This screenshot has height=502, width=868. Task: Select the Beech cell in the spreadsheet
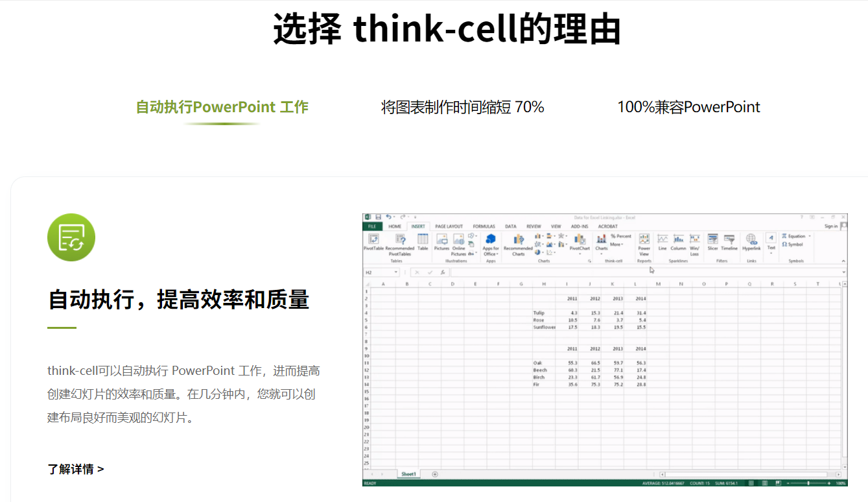pyautogui.click(x=544, y=370)
